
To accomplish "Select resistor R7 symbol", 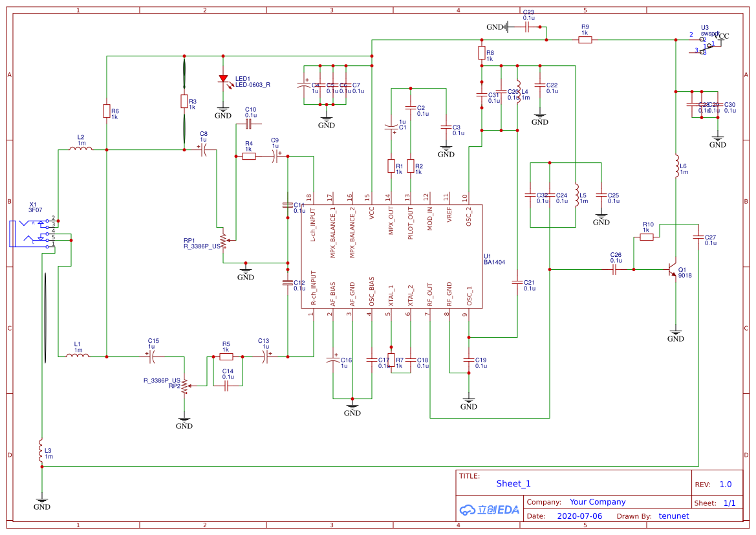I will pos(391,360).
